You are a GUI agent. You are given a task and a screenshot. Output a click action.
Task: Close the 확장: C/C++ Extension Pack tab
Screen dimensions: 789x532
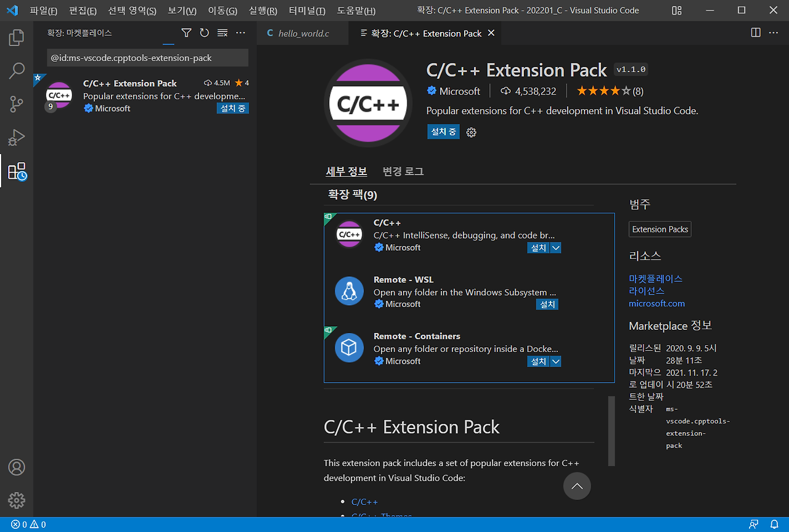(491, 33)
